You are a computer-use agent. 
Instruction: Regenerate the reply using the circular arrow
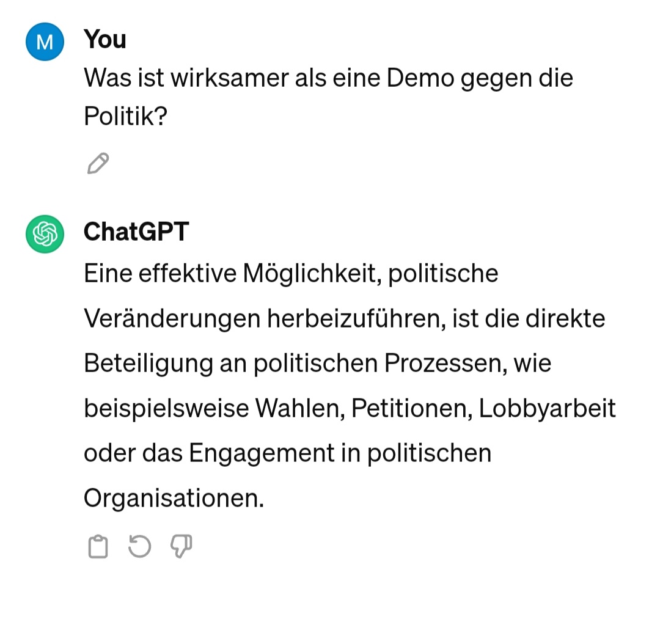[x=139, y=546]
